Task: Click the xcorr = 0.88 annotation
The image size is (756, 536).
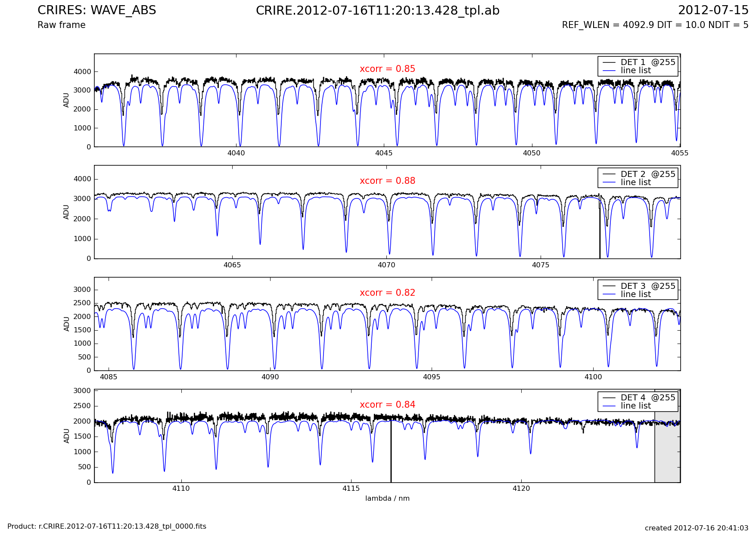Action: tap(387, 181)
